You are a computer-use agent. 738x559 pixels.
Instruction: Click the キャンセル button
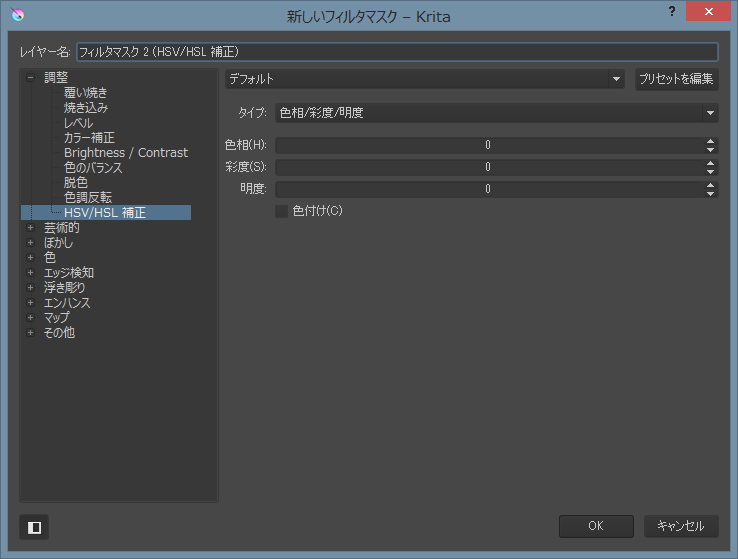click(681, 526)
